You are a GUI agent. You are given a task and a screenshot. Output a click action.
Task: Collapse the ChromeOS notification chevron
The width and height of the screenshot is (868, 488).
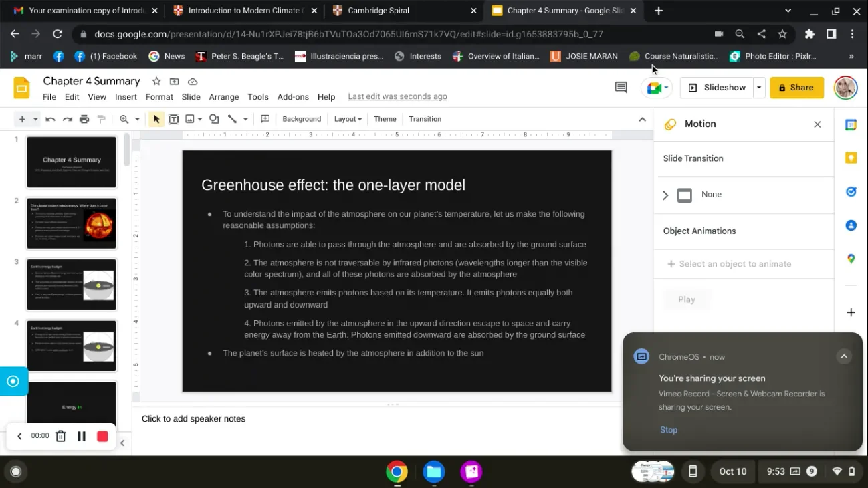[844, 356]
